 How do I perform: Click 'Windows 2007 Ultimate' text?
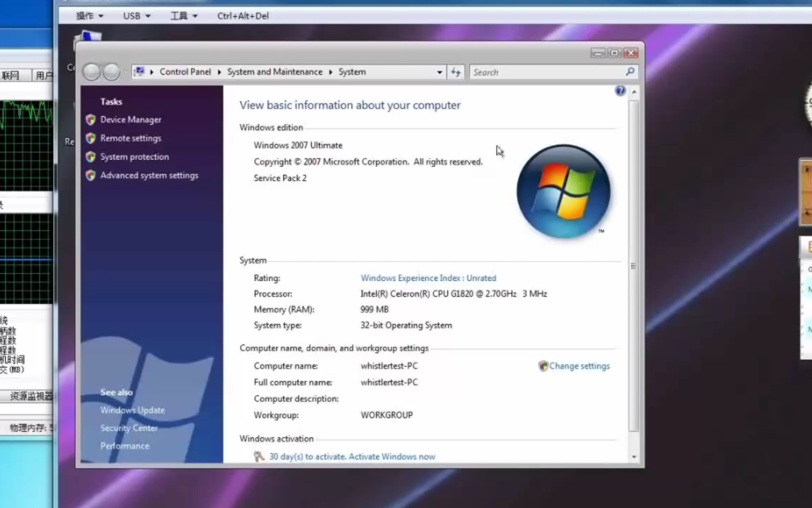[x=298, y=145]
